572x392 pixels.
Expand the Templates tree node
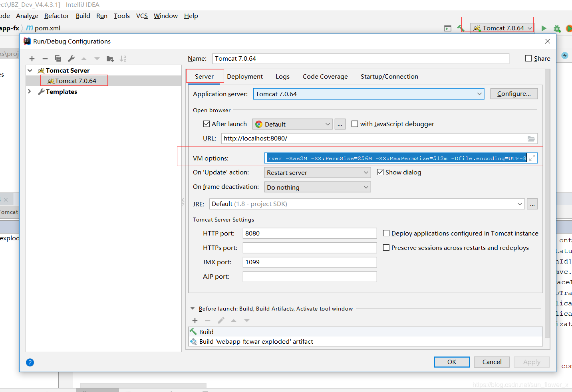pyautogui.click(x=30, y=91)
